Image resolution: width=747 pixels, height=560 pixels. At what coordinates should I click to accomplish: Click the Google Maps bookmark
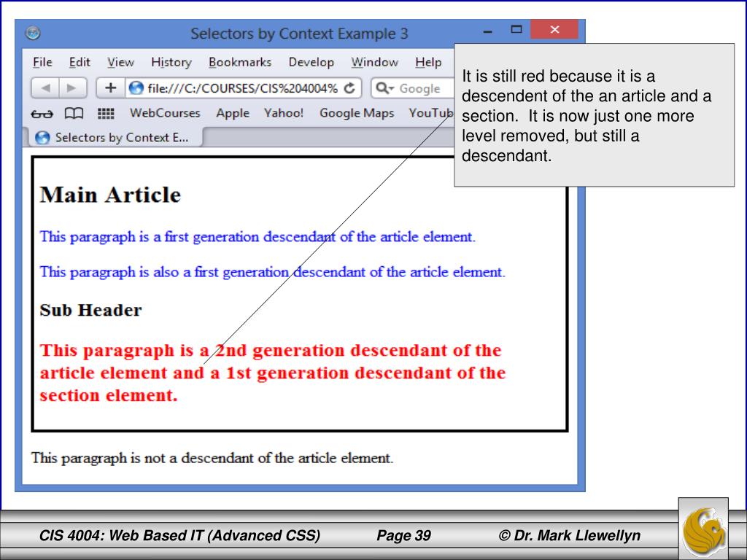pyautogui.click(x=357, y=113)
